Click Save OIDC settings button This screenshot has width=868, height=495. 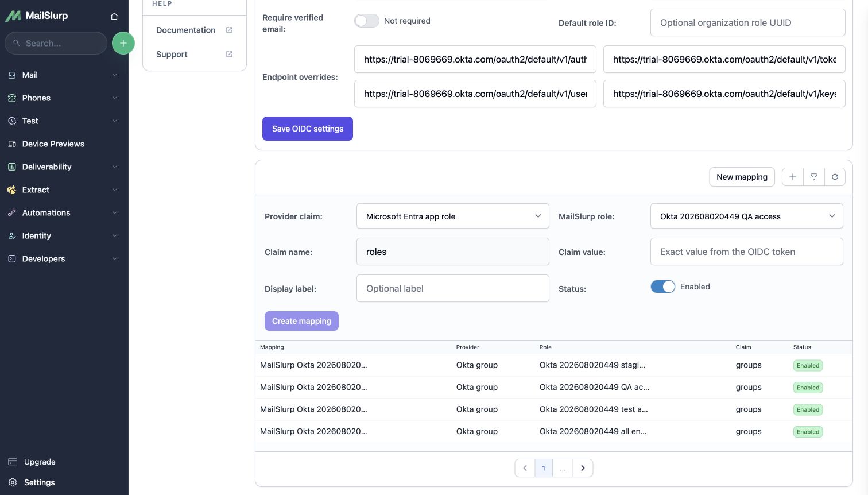(x=308, y=129)
